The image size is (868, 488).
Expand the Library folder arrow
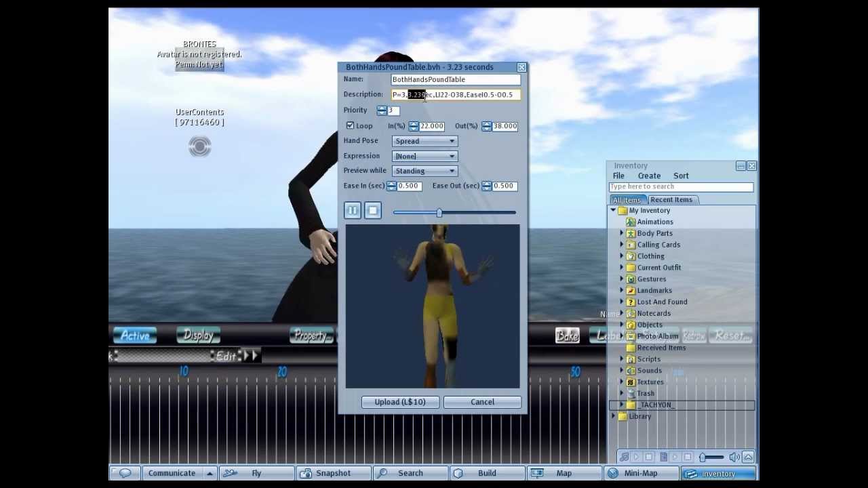[x=613, y=416]
